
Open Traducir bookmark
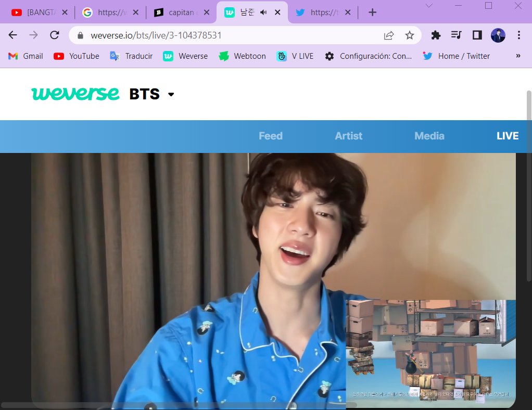[131, 56]
